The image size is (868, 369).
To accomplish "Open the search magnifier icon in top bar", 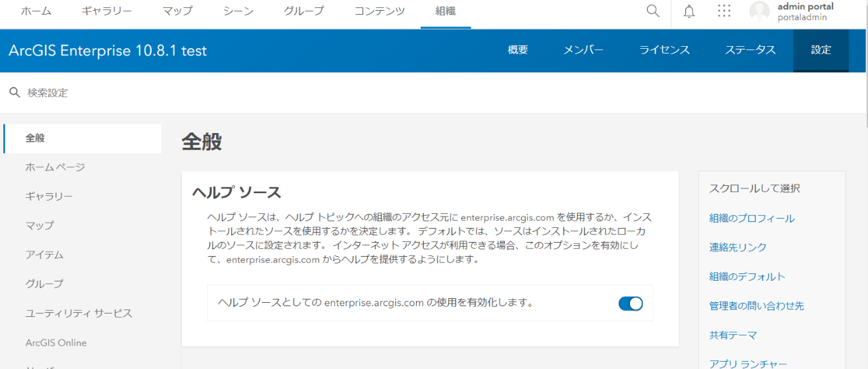I will pos(653,11).
